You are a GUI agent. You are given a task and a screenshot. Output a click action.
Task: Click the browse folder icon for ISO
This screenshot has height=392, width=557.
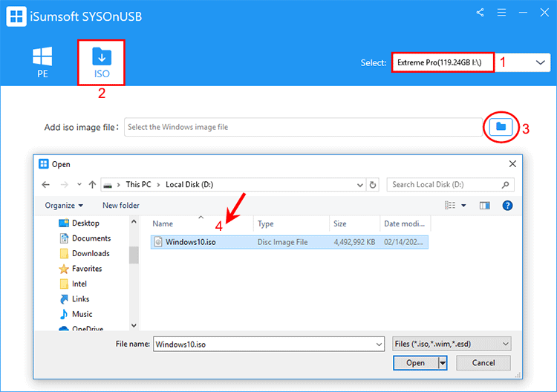point(501,127)
